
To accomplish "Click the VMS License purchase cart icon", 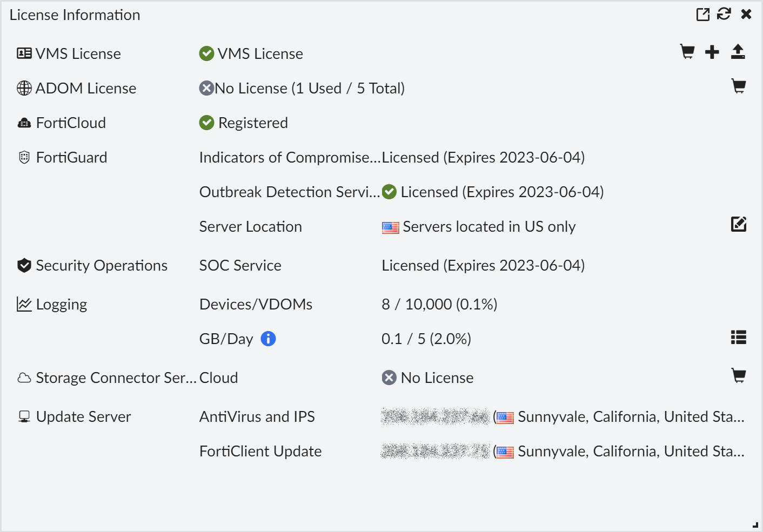I will [x=687, y=52].
